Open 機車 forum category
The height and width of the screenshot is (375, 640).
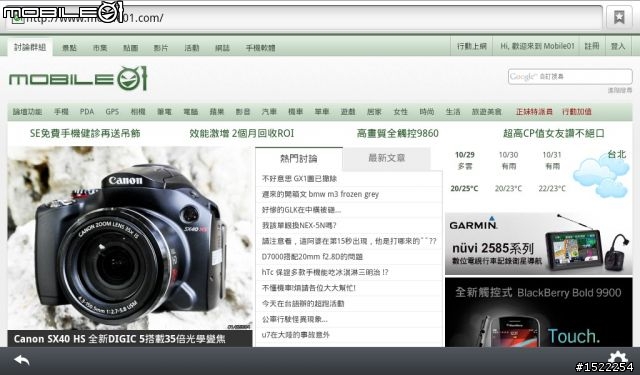[296, 111]
